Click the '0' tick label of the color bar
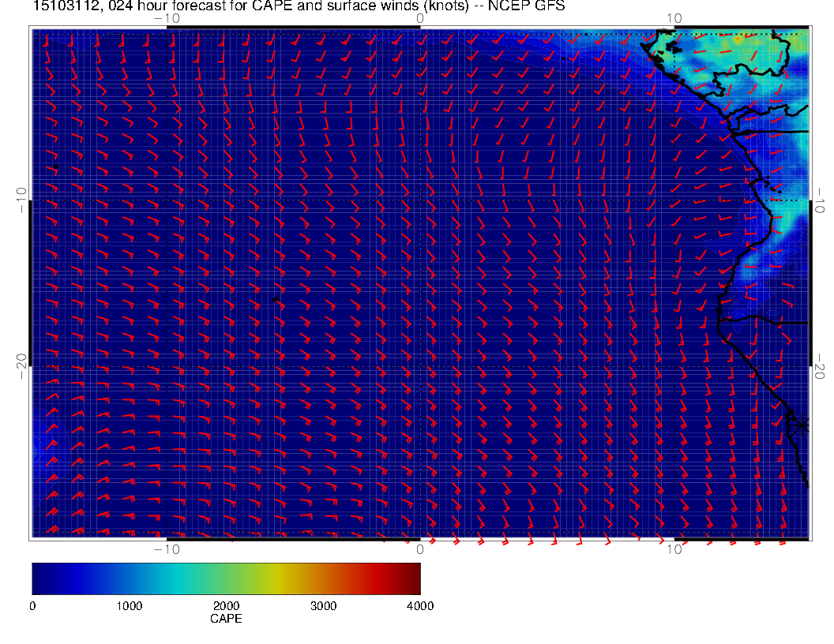Viewport: 834px width, 644px height. coord(32,606)
